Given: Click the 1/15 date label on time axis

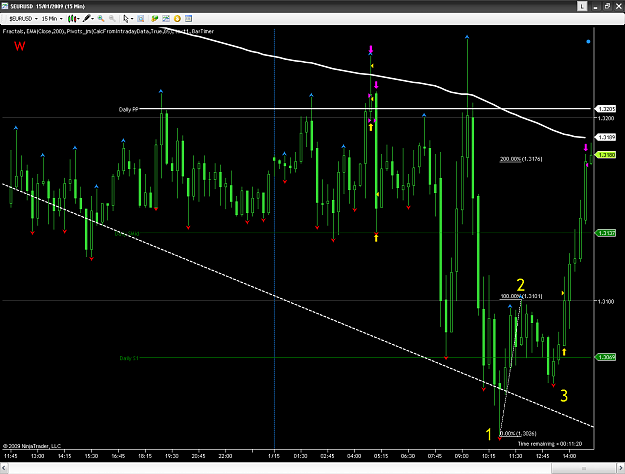Looking at the screenshot, I should pyautogui.click(x=274, y=456).
